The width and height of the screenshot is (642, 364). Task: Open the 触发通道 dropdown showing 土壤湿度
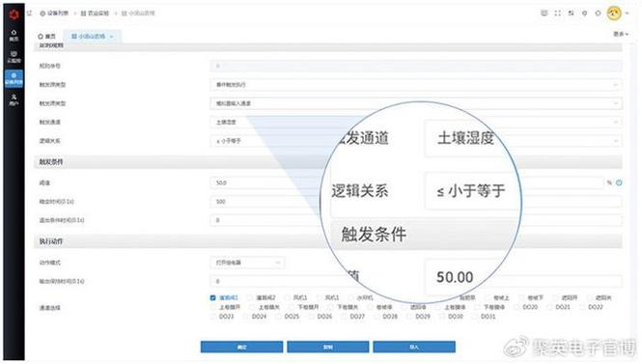click(416, 122)
